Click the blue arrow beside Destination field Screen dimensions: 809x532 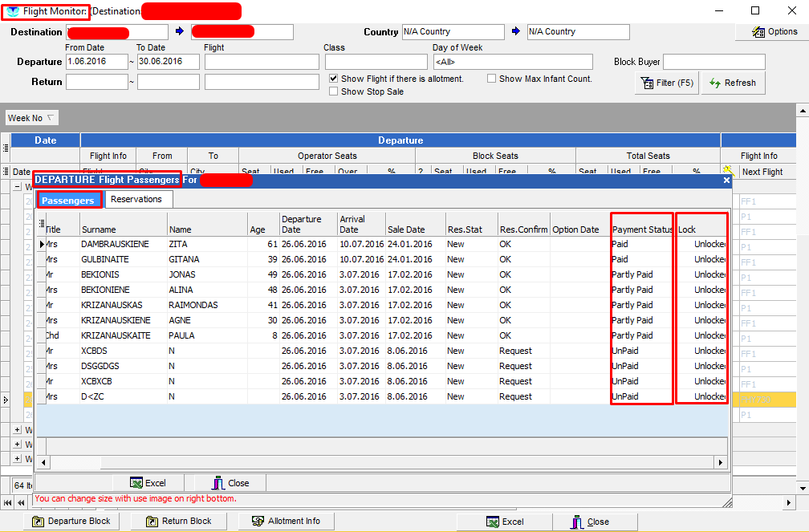coord(180,31)
